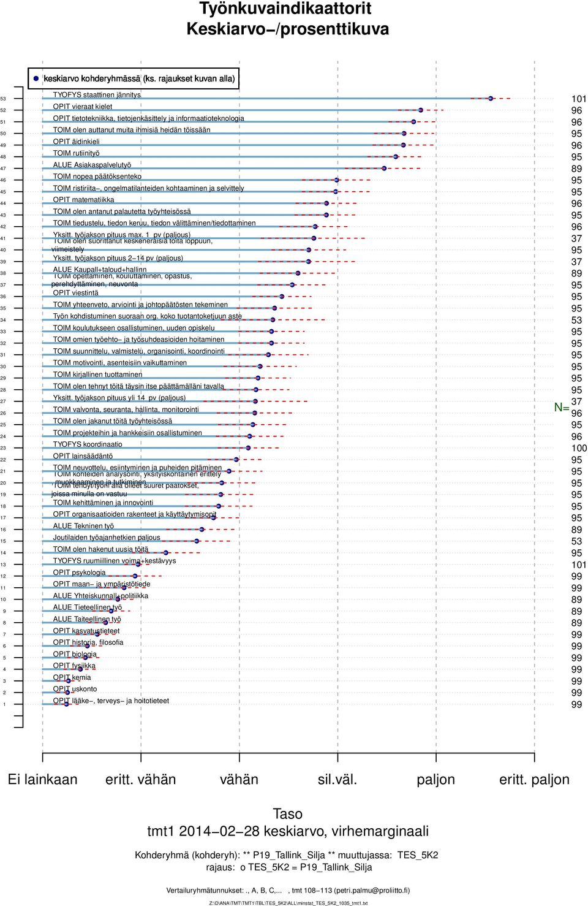Select "Joutilaiden työajanhetkien paljous"

click(107, 538)
